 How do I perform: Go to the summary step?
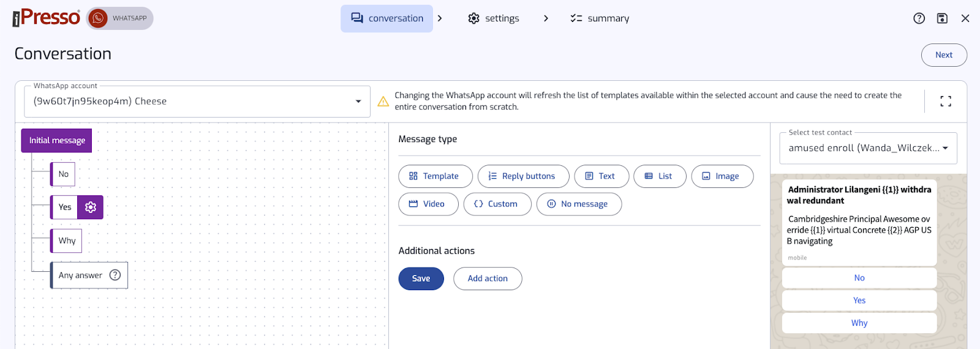click(600, 18)
